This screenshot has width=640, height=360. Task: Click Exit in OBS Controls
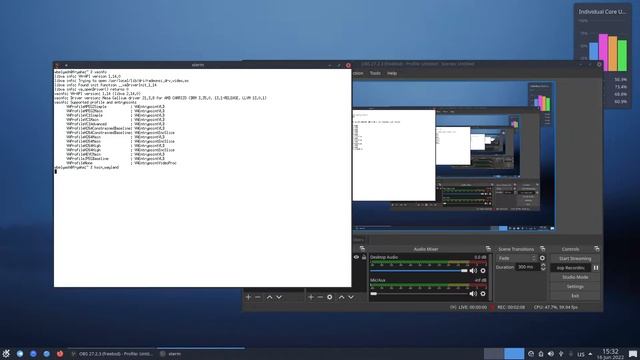pos(575,296)
